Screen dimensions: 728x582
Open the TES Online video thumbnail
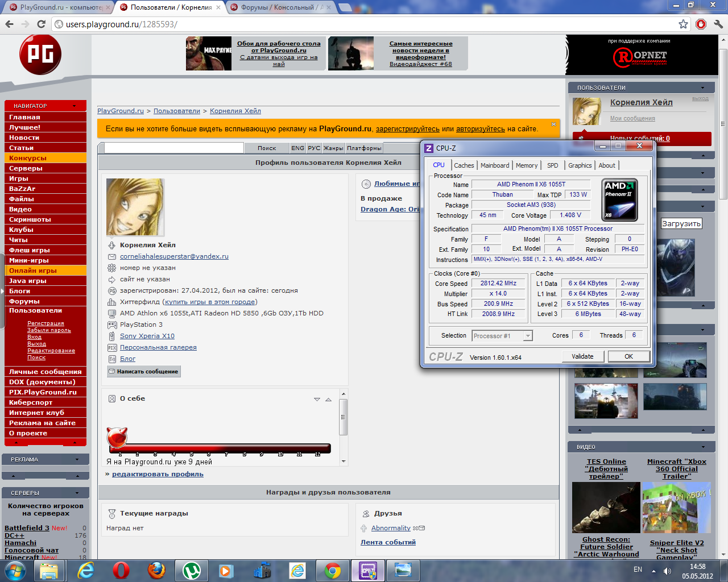pos(606,508)
